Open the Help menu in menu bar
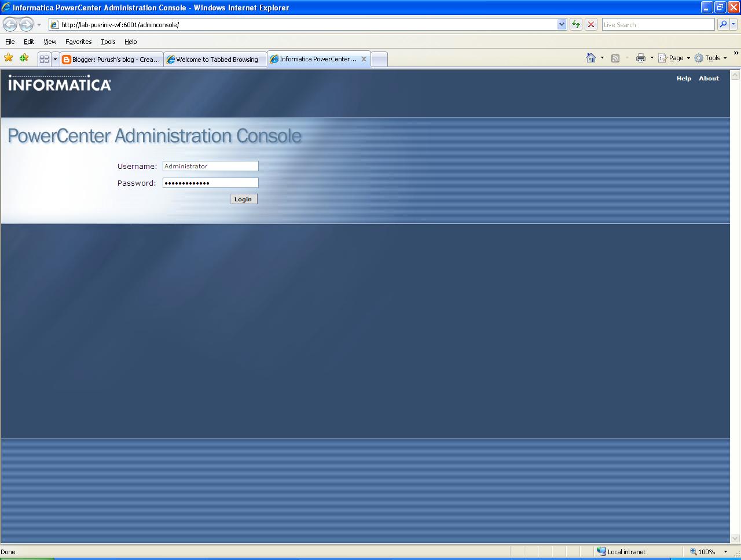 [130, 42]
